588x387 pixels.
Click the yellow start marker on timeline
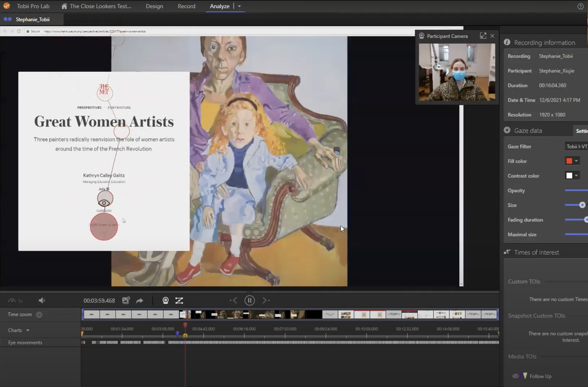pos(82,334)
